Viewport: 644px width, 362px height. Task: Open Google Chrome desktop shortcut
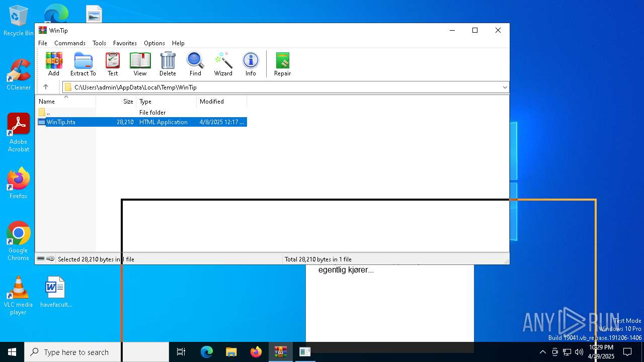(x=19, y=241)
